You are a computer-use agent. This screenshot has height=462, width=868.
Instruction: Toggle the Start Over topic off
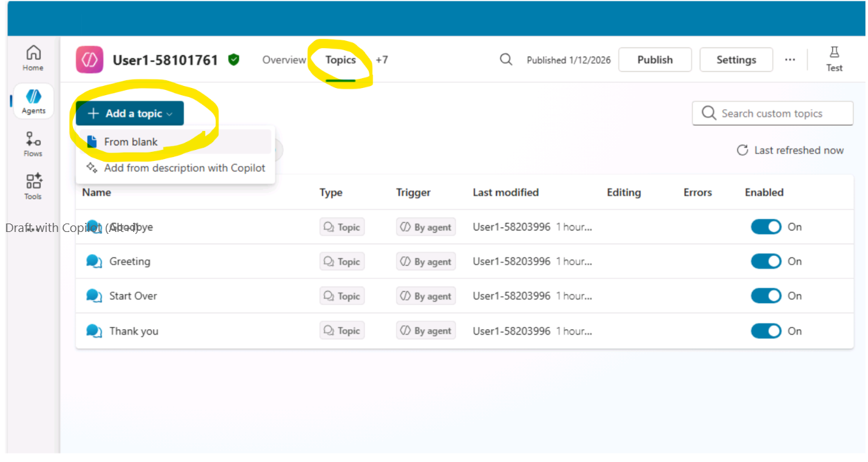pyautogui.click(x=766, y=296)
